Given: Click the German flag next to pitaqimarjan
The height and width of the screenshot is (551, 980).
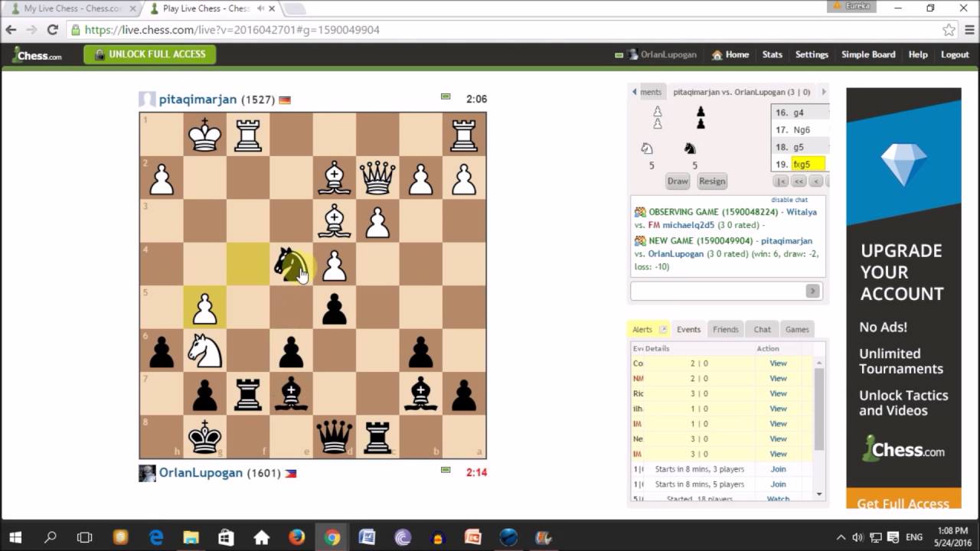Looking at the screenshot, I should (285, 100).
